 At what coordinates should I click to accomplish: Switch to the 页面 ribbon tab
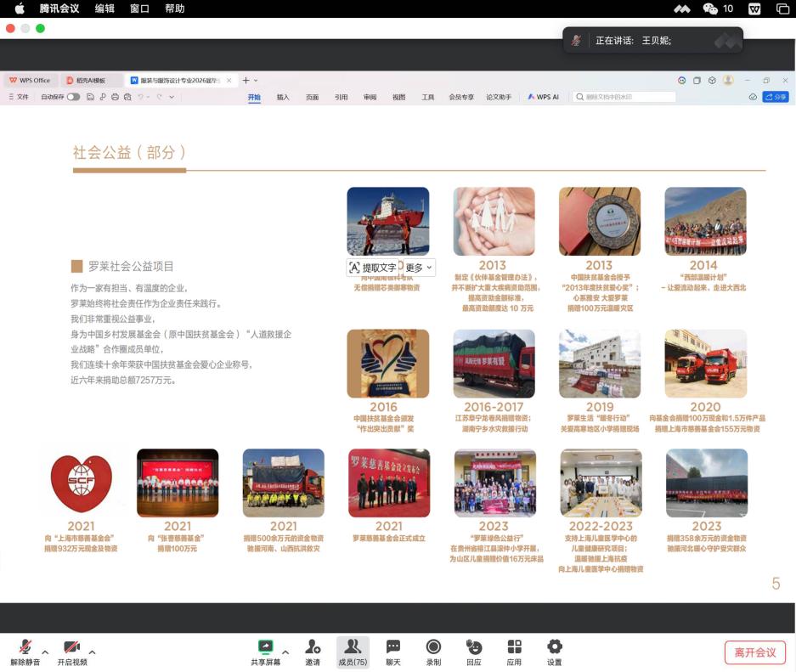point(313,97)
